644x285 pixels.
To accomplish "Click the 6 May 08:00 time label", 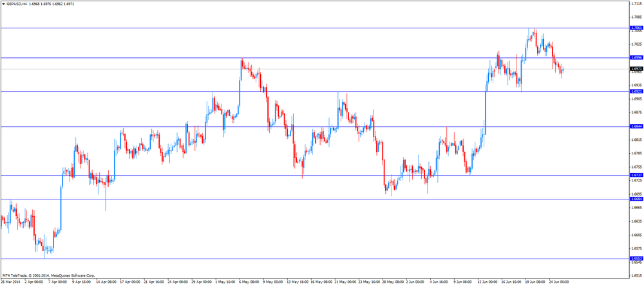I will 250,282.
